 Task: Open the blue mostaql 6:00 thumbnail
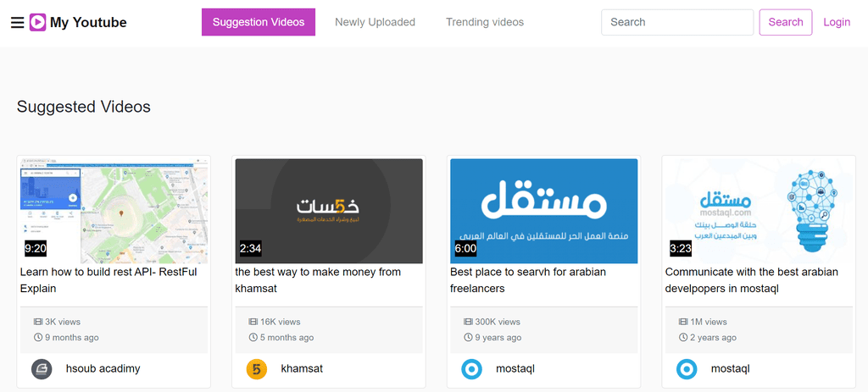point(543,211)
